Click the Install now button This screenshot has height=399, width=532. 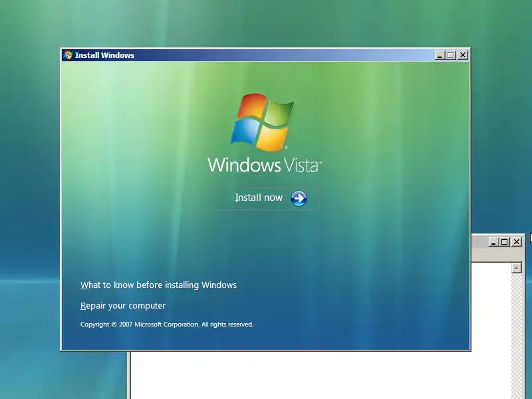click(x=265, y=198)
